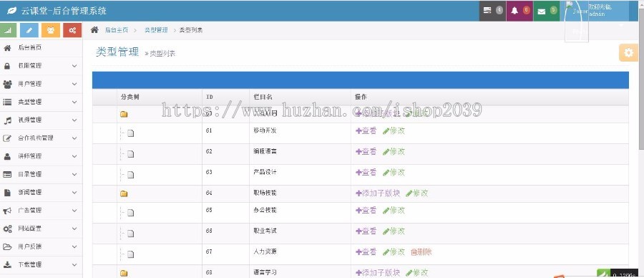The image size is (644, 278).
Task: Click 修改 for 编程语言
Action: pyautogui.click(x=394, y=151)
